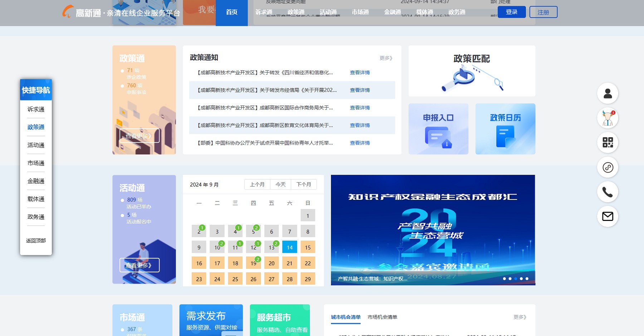Expand 更多 in 政策通知 panel
Screen dimensions: 644x336
(386, 58)
